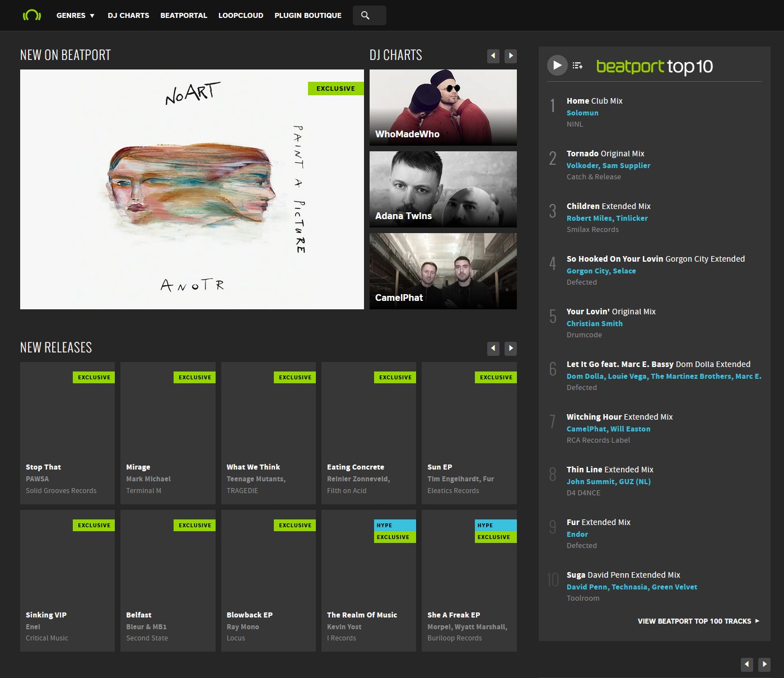Image resolution: width=784 pixels, height=678 pixels.
Task: Open track Home Club Mix
Action: coord(594,101)
